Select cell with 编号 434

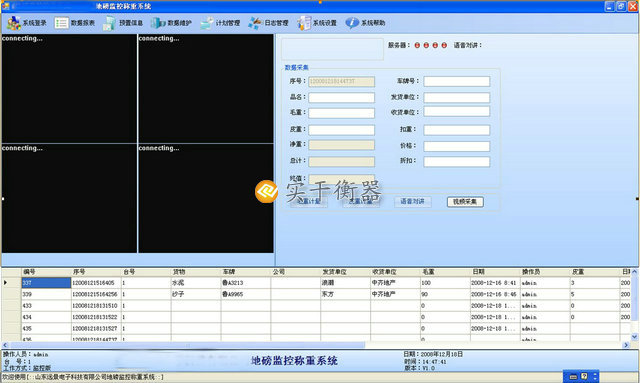46,317
